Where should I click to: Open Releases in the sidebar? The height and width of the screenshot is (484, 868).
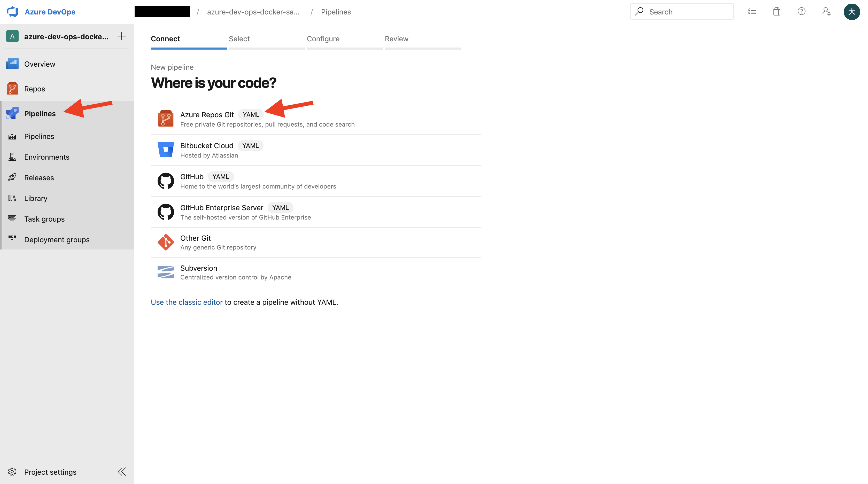pos(67,177)
